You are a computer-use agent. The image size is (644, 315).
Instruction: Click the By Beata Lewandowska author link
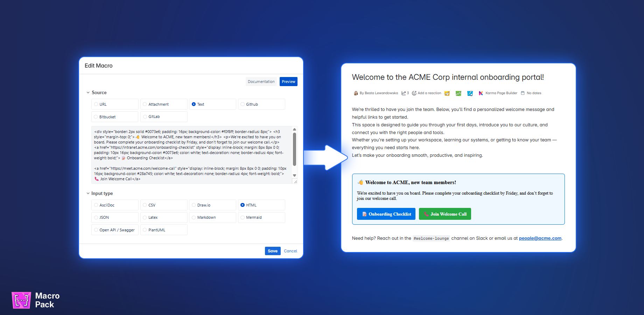379,93
